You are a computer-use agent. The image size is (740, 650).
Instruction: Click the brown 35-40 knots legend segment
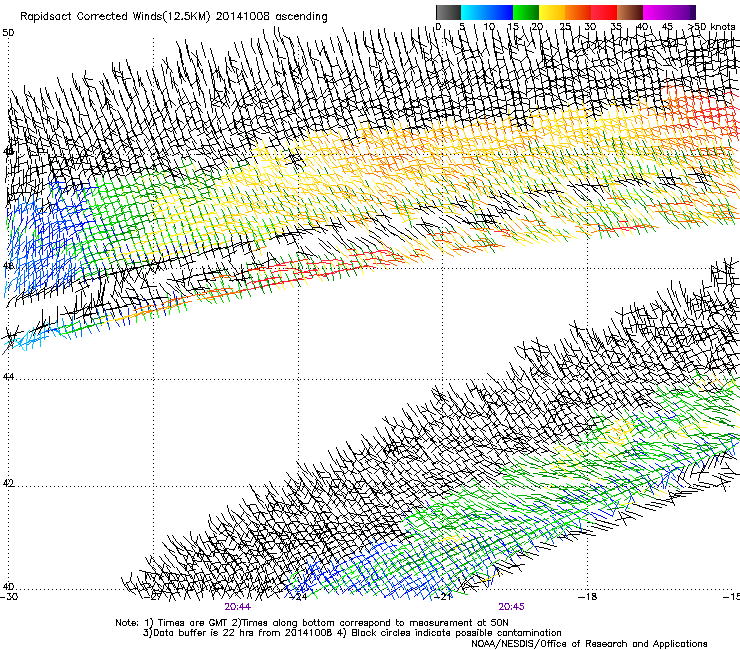630,12
